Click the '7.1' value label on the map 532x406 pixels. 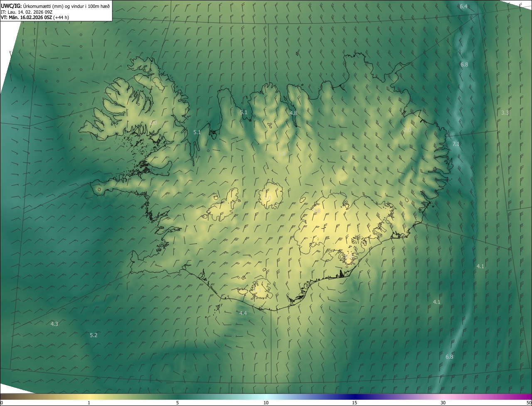456,144
